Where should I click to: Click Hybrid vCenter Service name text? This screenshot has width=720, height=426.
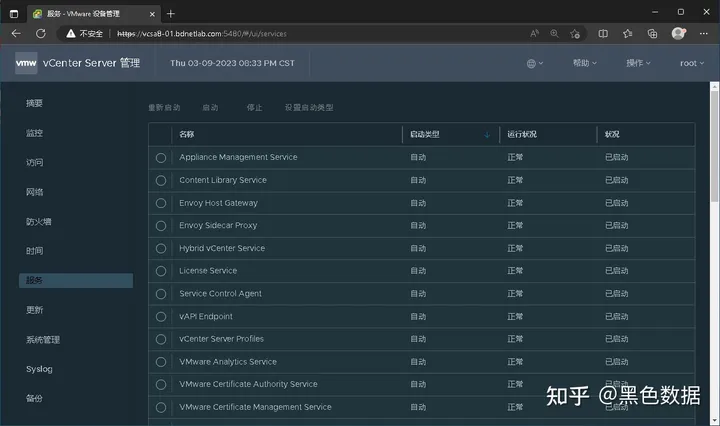(x=222, y=248)
